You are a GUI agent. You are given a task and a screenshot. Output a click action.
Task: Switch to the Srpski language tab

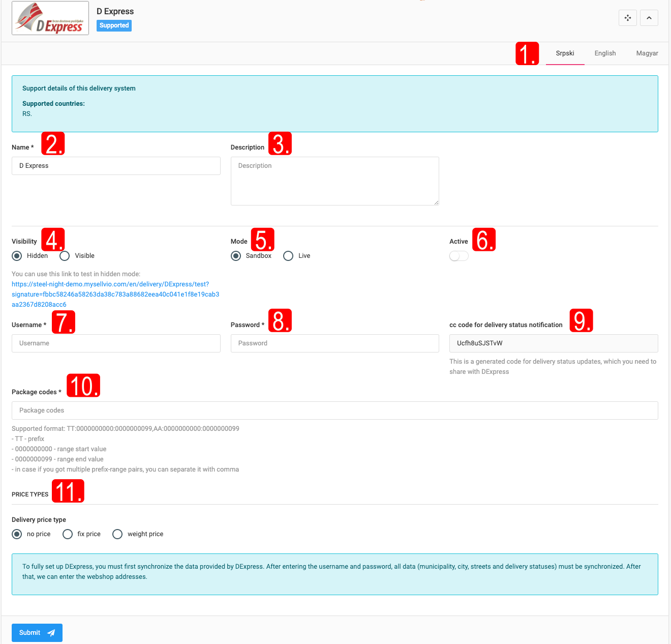[x=565, y=53]
